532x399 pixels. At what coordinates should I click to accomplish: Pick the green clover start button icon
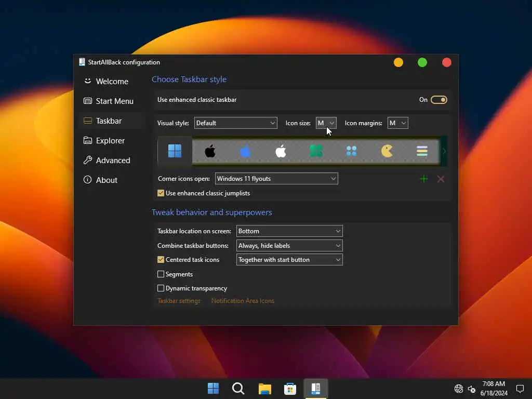316,151
